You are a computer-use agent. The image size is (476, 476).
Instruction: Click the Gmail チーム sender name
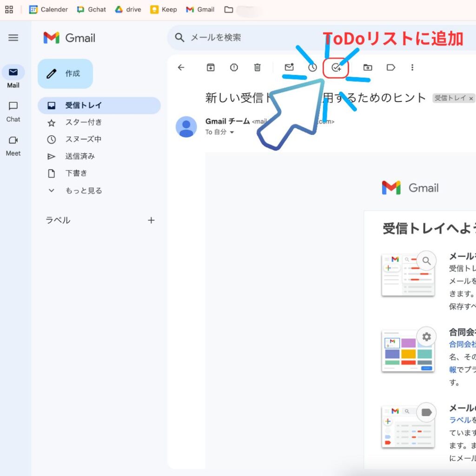pyautogui.click(x=227, y=121)
